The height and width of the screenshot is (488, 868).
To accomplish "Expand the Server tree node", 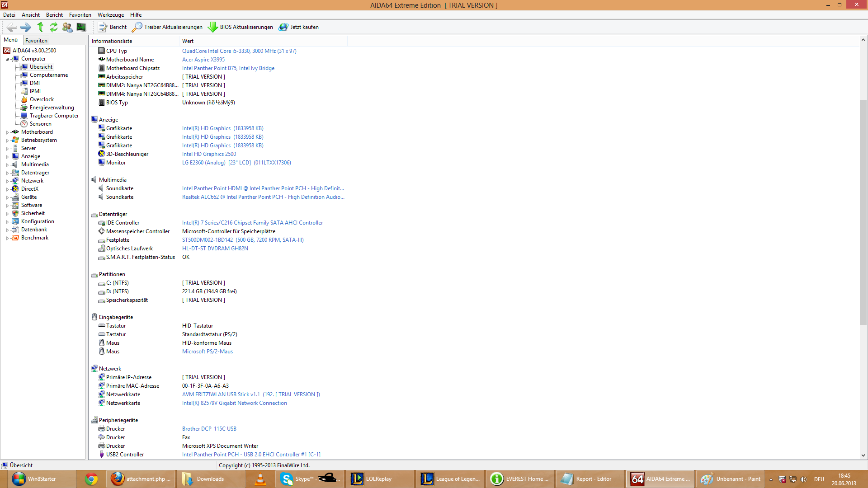I will tap(7, 149).
